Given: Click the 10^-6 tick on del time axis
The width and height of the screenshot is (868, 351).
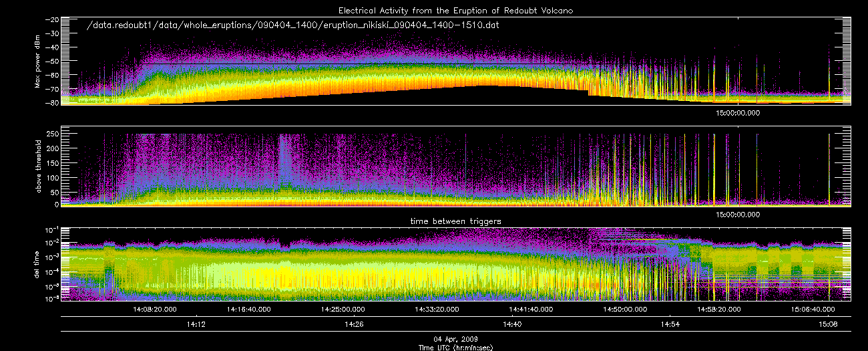Looking at the screenshot, I should 51,300.
